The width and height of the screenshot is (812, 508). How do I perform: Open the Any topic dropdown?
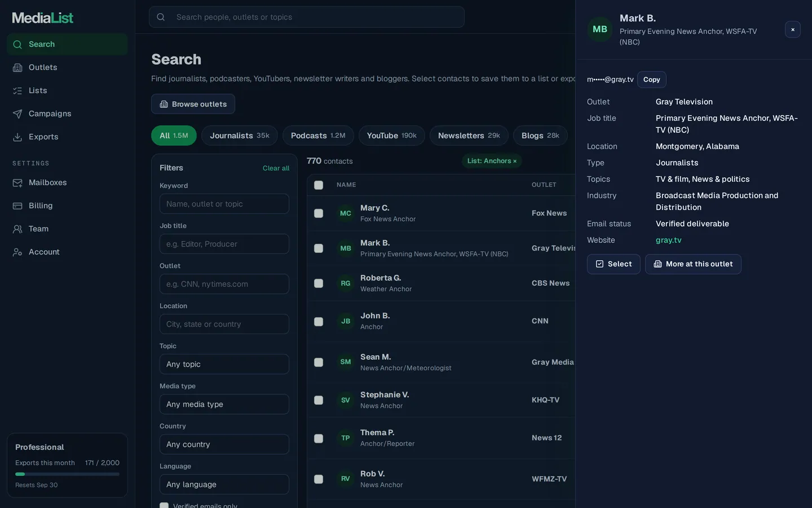coord(224,364)
